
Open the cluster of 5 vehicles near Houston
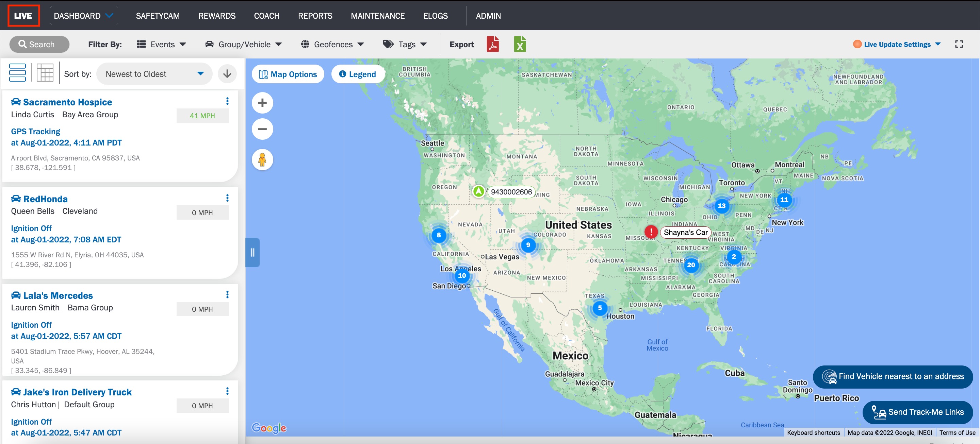(600, 308)
